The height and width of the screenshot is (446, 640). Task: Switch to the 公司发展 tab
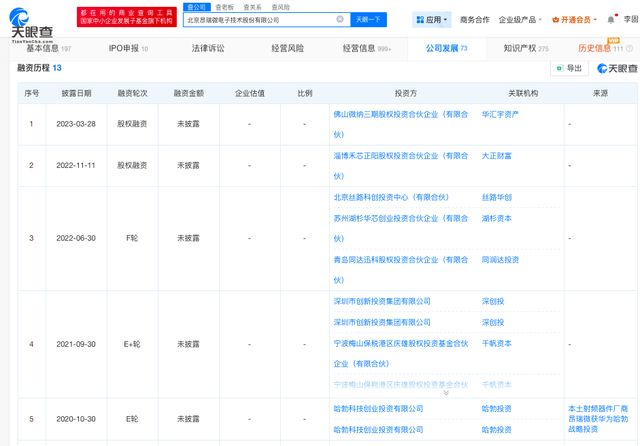tap(446, 47)
